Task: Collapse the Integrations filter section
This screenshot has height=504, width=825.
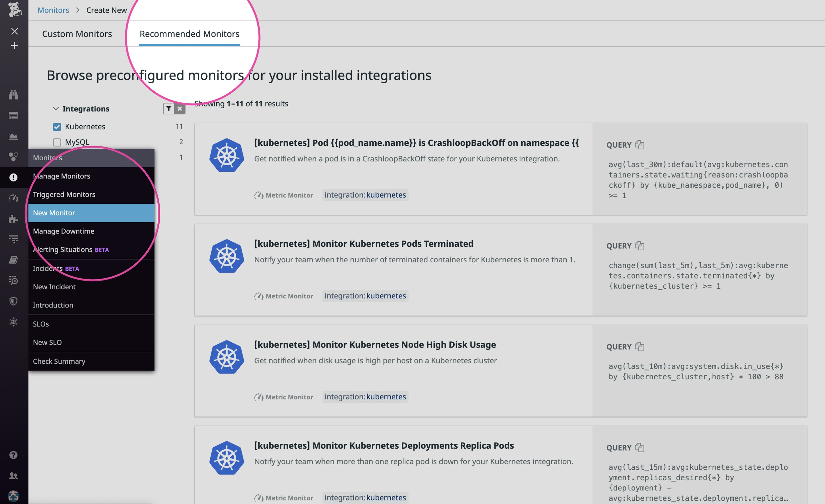Action: (56, 108)
